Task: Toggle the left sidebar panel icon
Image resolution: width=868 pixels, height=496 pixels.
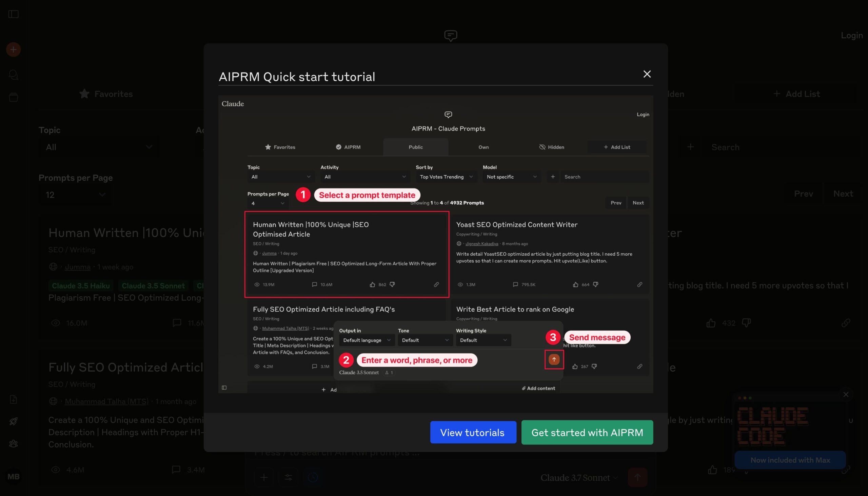Action: tap(13, 14)
